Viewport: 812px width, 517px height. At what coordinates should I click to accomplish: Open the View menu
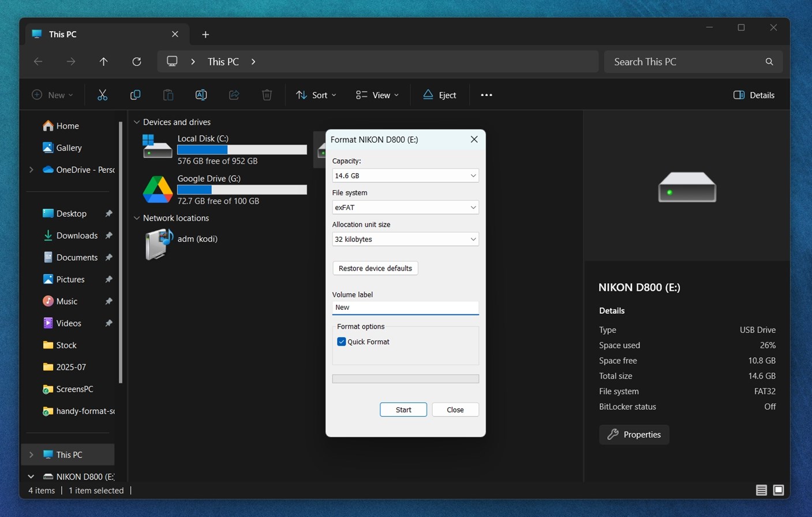[x=377, y=95]
